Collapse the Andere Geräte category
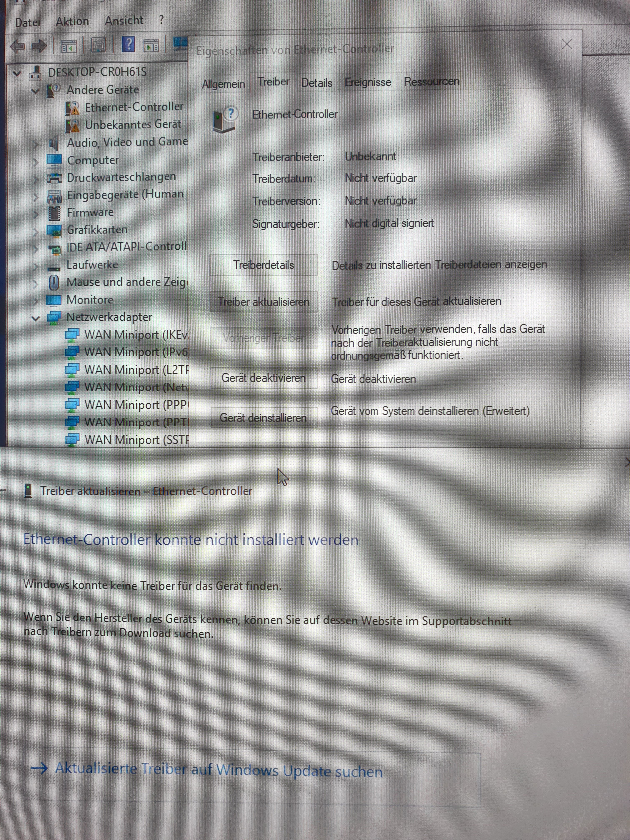 tap(35, 91)
